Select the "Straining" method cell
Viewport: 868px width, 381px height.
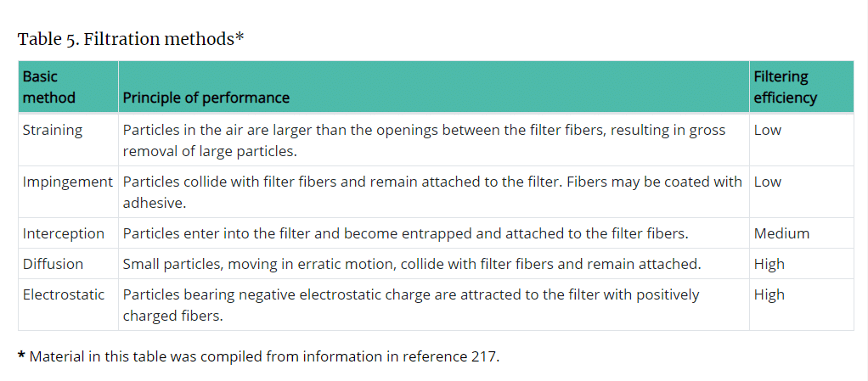coord(53,130)
